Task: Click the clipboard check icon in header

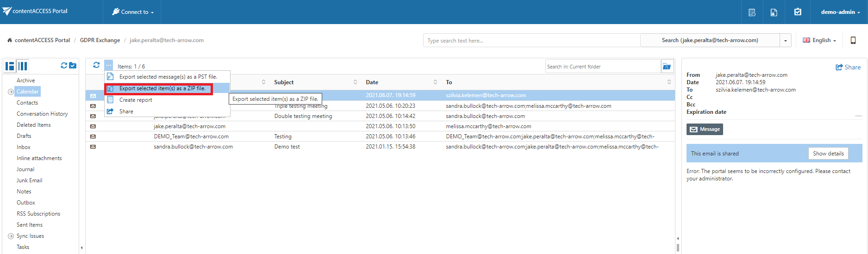Action: click(x=798, y=12)
